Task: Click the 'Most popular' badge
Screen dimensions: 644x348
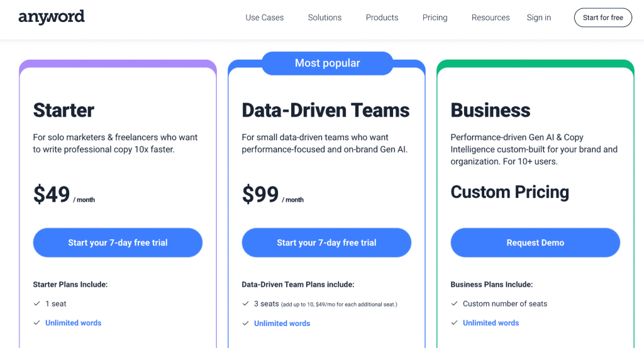Action: click(x=327, y=63)
